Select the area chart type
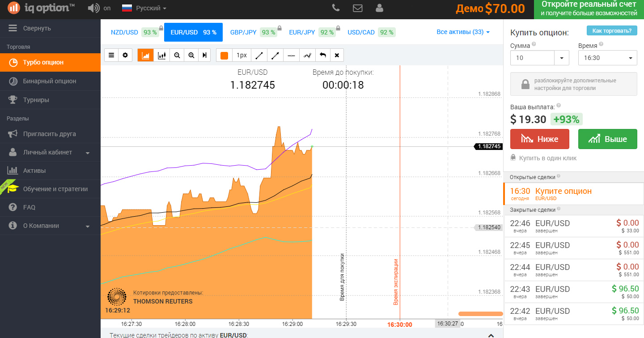Screen dimensions: 644x338 pyautogui.click(x=145, y=55)
